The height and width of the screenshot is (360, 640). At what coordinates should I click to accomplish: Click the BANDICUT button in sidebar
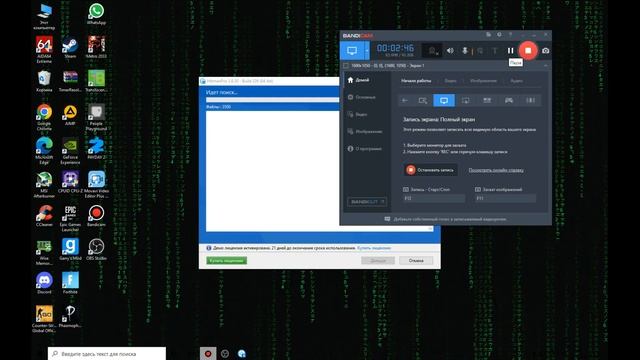coord(367,202)
